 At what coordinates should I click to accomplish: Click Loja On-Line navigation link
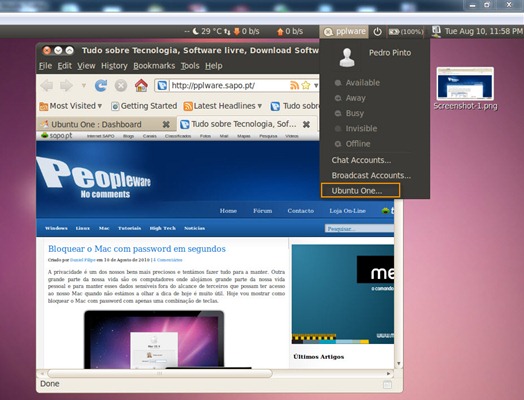pyautogui.click(x=347, y=211)
